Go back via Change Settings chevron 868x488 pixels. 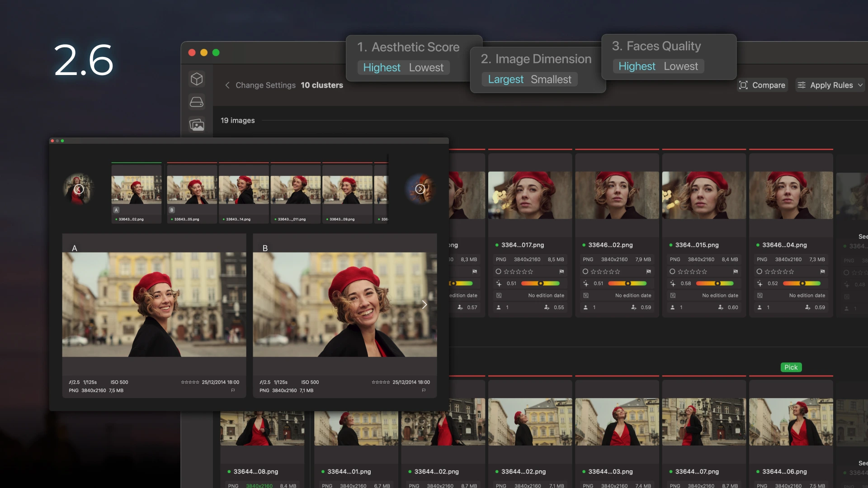pos(227,85)
